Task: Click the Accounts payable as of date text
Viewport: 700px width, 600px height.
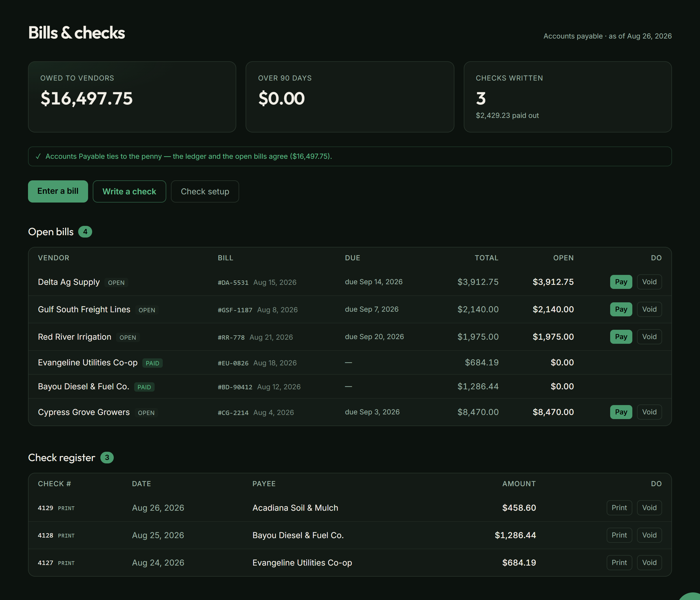Action: (608, 36)
